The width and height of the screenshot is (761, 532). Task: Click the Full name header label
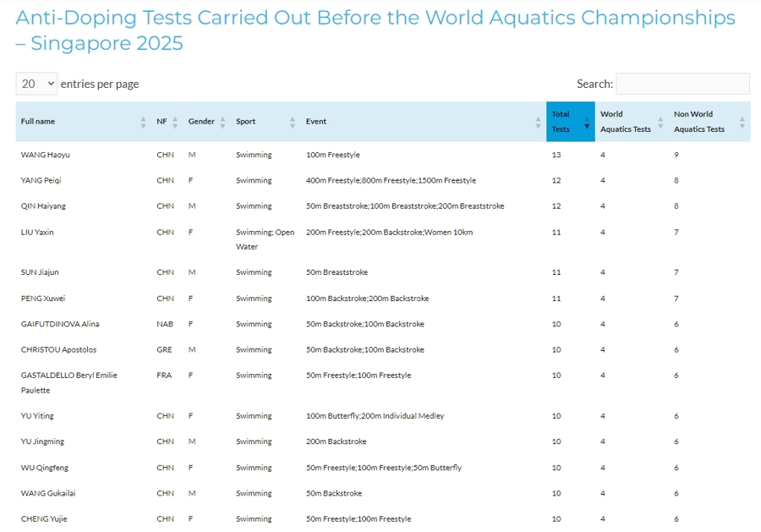[x=38, y=121]
